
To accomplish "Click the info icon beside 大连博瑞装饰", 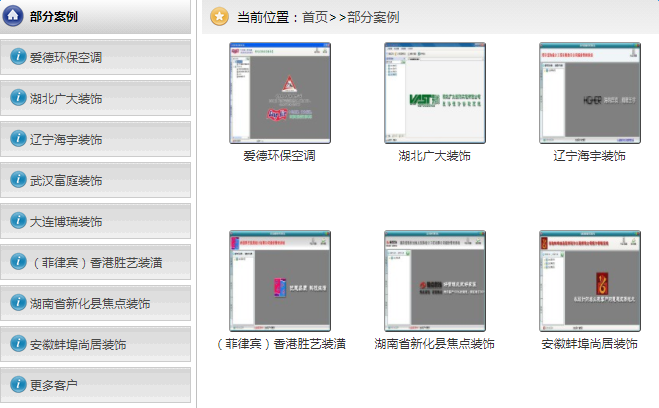I will click(17, 220).
